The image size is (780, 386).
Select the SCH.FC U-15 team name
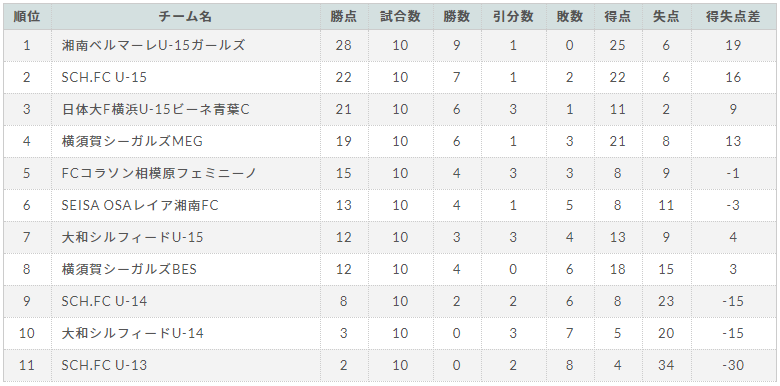click(104, 78)
